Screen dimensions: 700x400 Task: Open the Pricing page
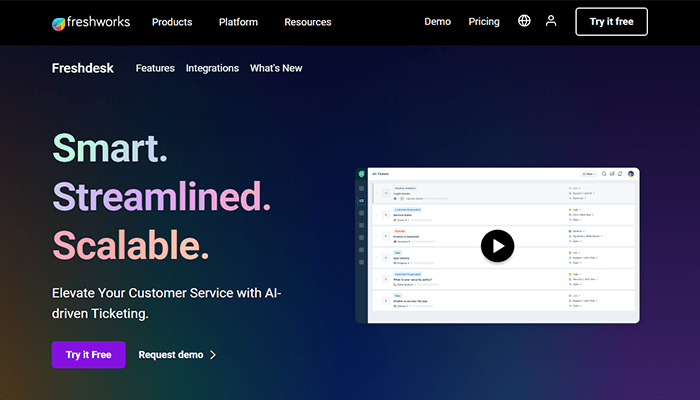[483, 22]
